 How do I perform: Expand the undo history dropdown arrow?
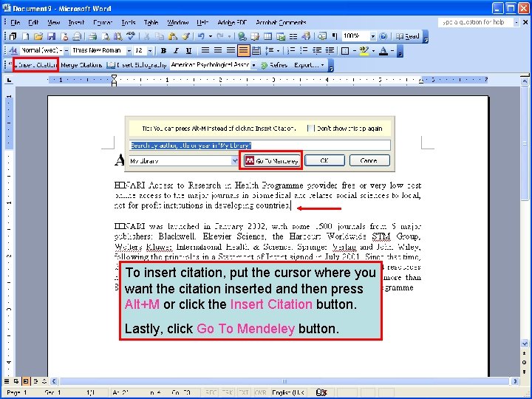pos(211,36)
